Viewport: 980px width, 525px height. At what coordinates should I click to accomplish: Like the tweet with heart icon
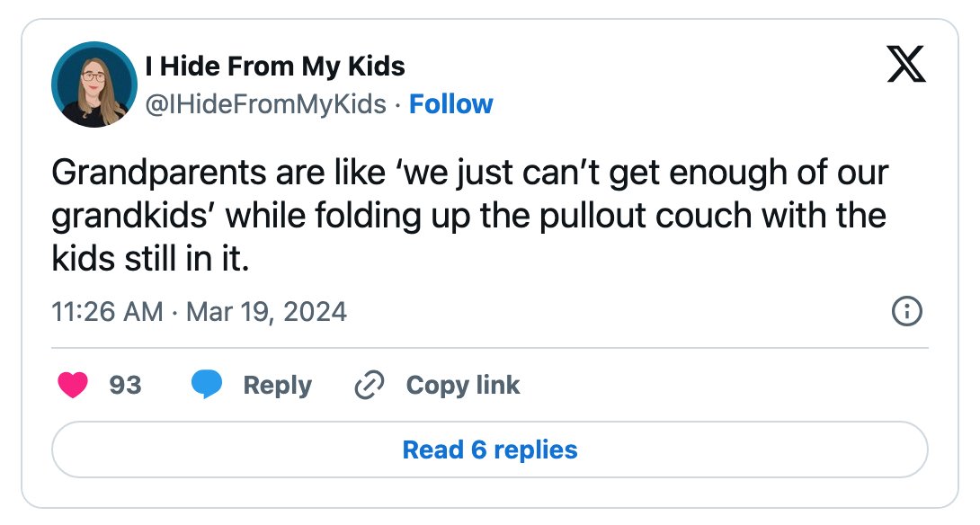point(73,385)
